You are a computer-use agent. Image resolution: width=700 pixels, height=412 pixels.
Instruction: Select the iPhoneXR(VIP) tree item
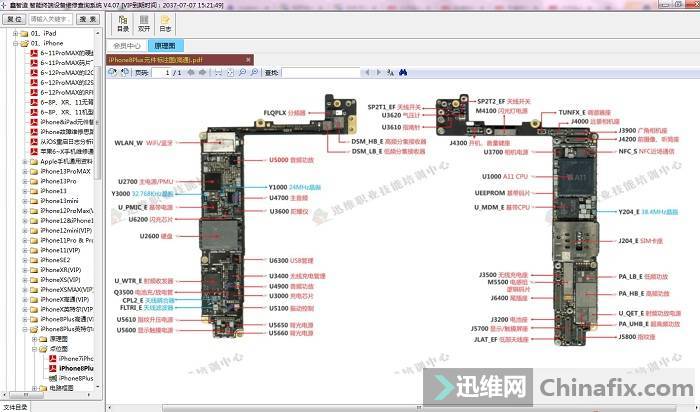click(60, 269)
